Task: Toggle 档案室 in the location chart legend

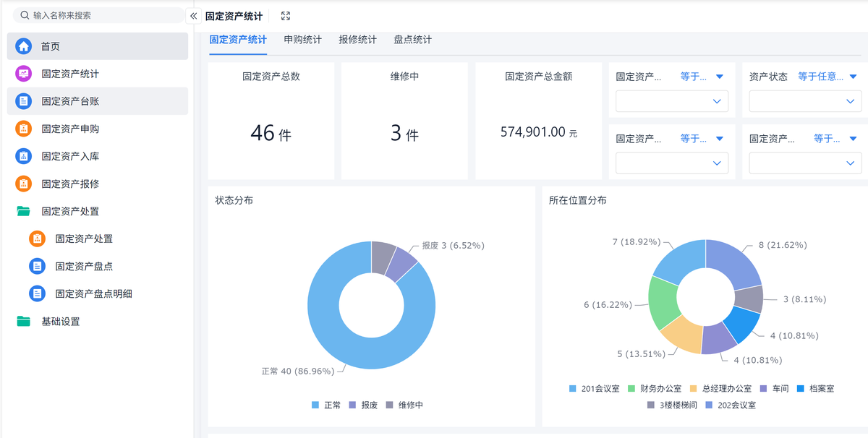Action: [821, 388]
